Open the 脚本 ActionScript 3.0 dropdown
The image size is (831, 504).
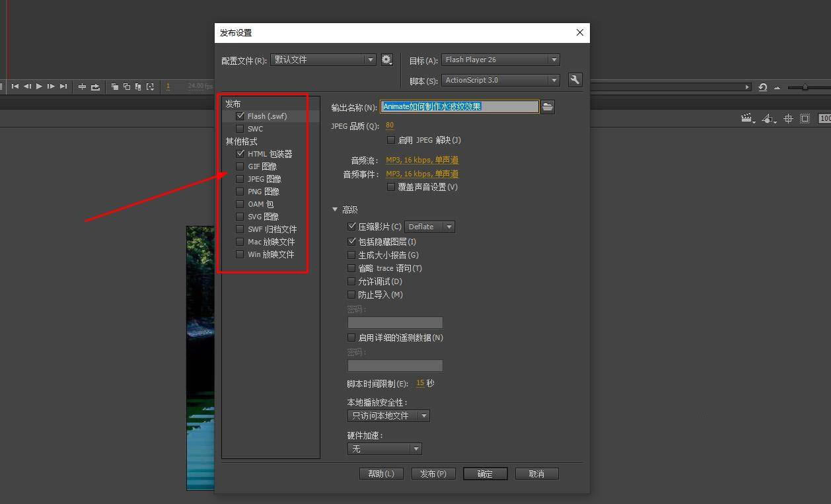click(501, 80)
